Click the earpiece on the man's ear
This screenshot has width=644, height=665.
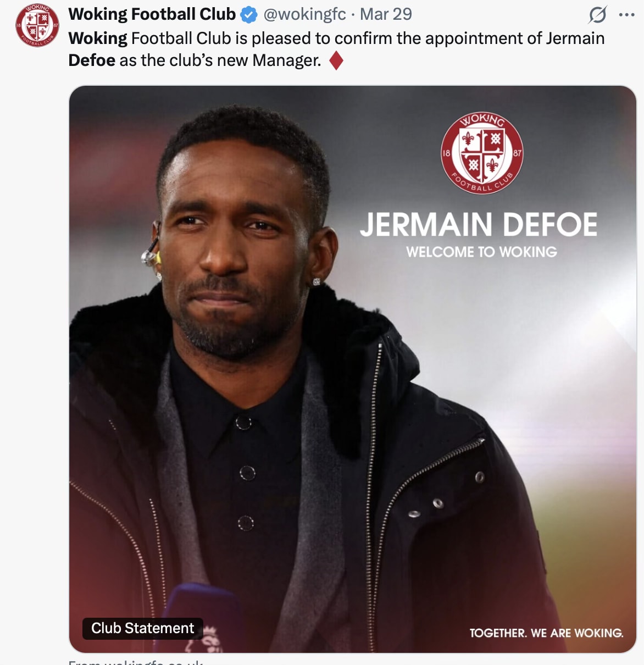click(151, 252)
